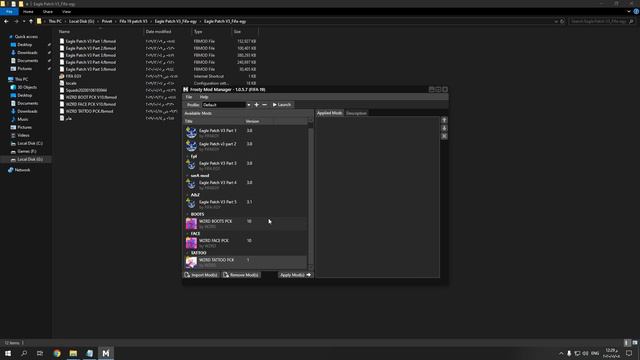This screenshot has height=360, width=640.
Task: Open Videos folder in Explorer sidebar
Action: [23, 135]
